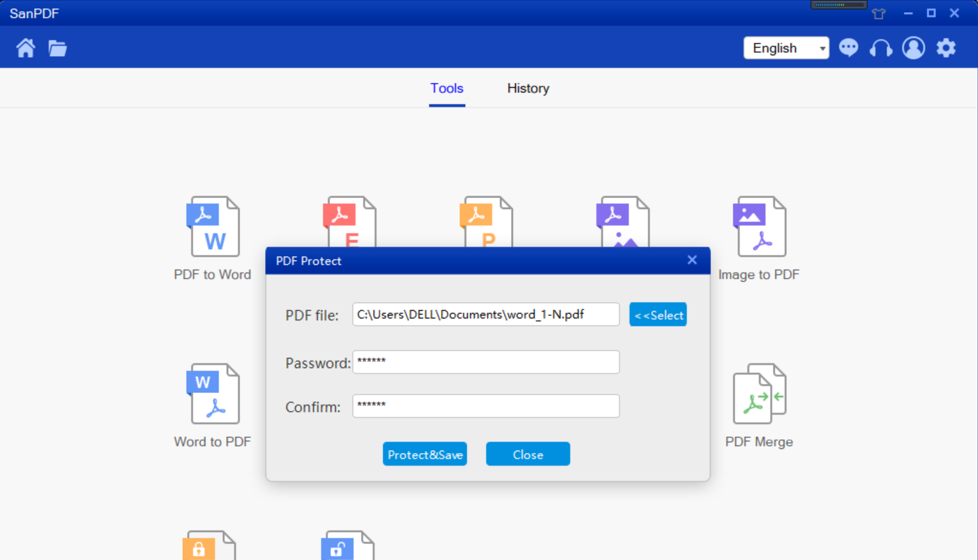Go to the home screen

point(25,48)
